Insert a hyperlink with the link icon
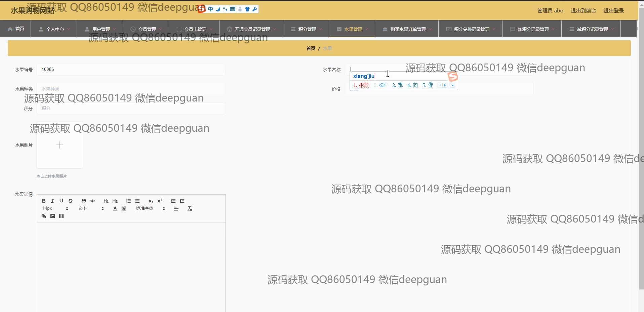The height and width of the screenshot is (312, 644). [44, 216]
